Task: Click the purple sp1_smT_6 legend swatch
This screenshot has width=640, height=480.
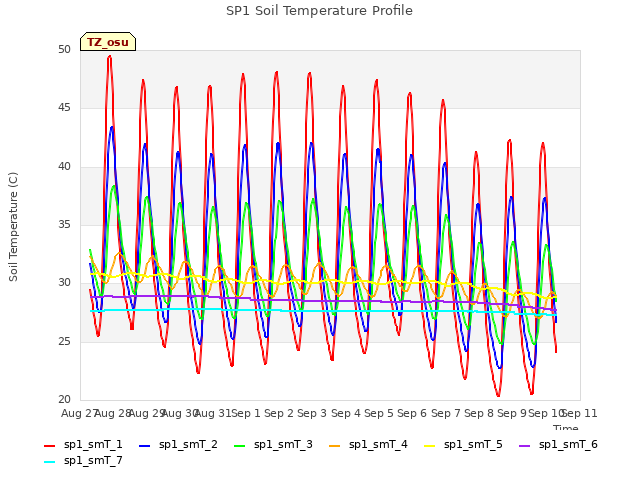Action: [x=524, y=446]
